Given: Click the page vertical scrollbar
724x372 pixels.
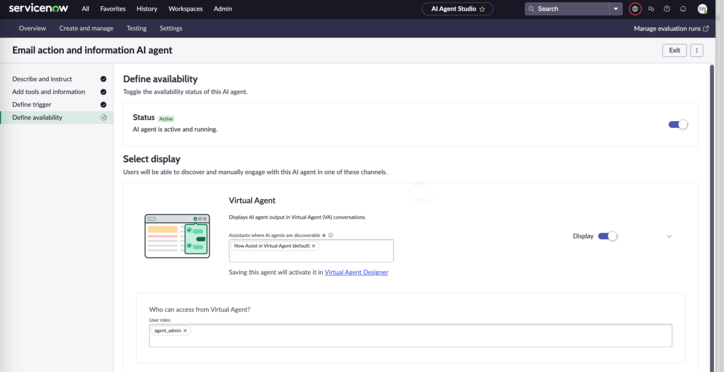Looking at the screenshot, I should tap(712, 217).
